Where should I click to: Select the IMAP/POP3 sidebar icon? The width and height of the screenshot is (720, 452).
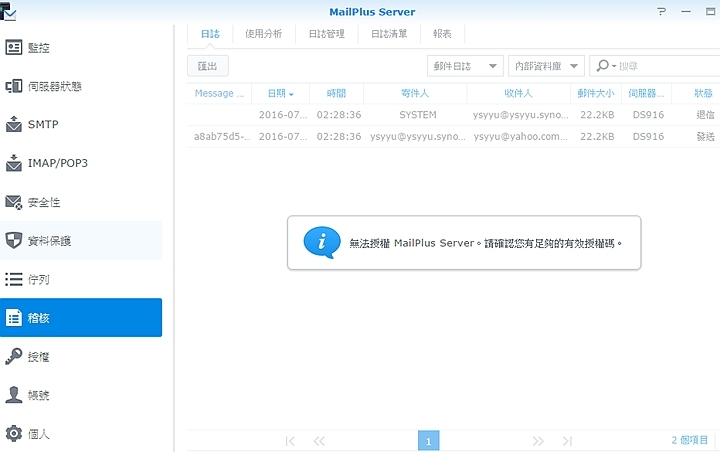[14, 163]
